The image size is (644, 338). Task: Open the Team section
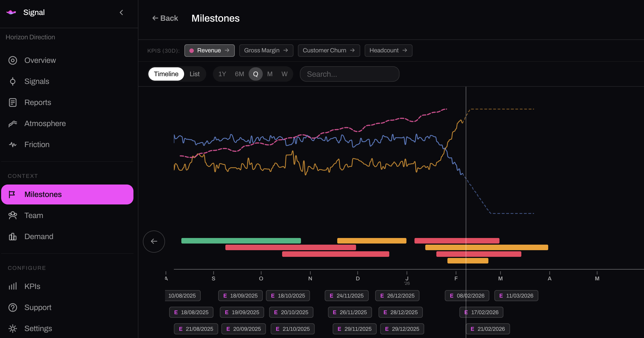[x=34, y=215]
